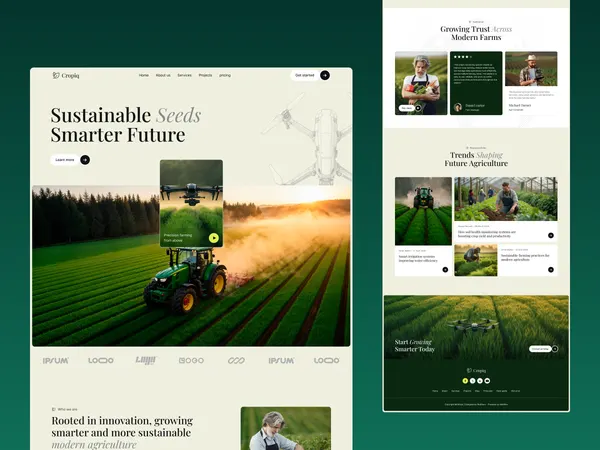Click the yellow-green social icon in the footer
Viewport: 600px width, 450px height.
465,381
